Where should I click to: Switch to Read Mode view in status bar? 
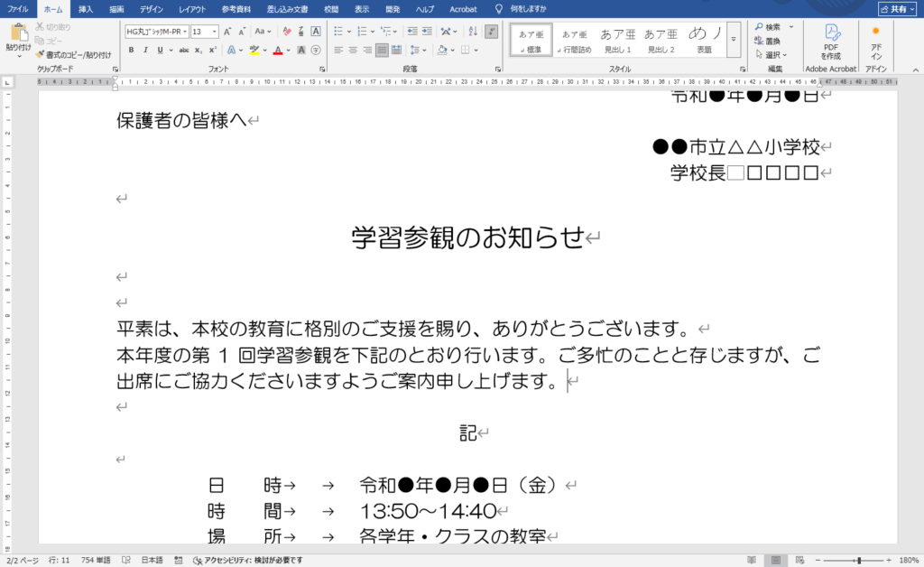[x=752, y=560]
